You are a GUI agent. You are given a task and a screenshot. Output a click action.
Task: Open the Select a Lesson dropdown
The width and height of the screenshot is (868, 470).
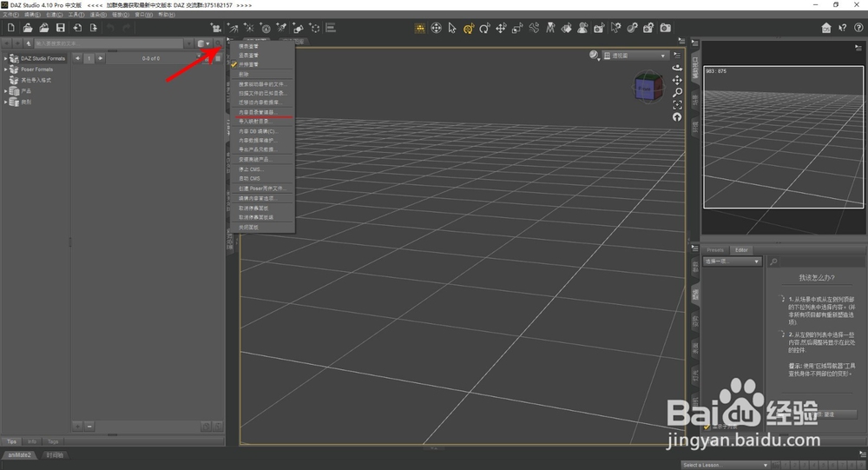click(x=726, y=465)
